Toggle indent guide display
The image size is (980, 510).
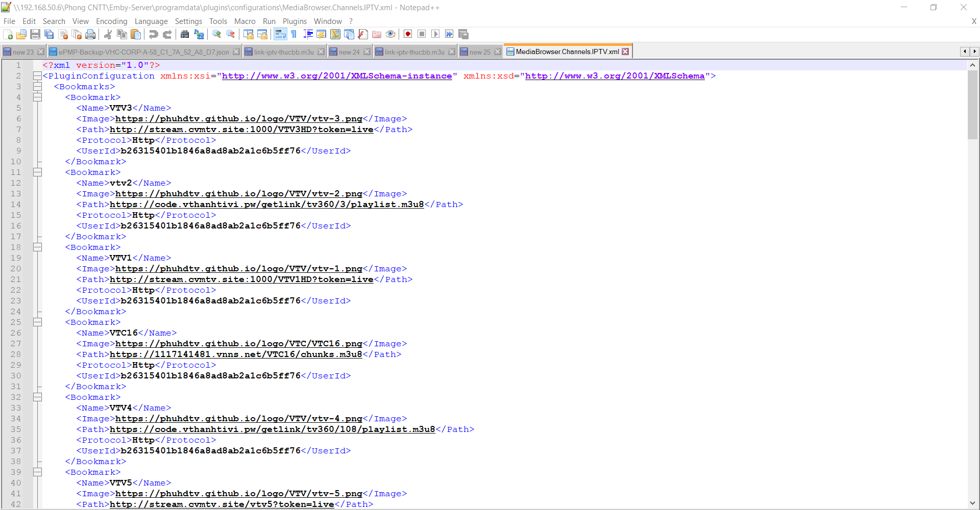click(x=308, y=34)
